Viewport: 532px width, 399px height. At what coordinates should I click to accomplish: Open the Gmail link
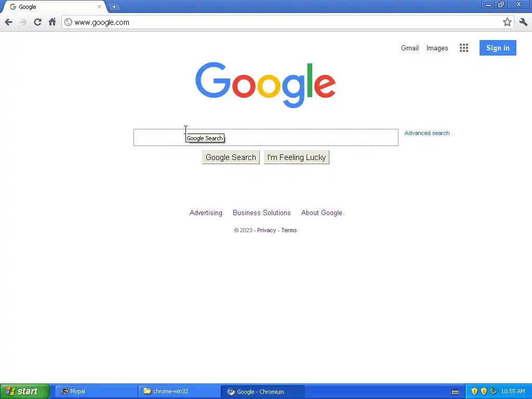coord(409,48)
